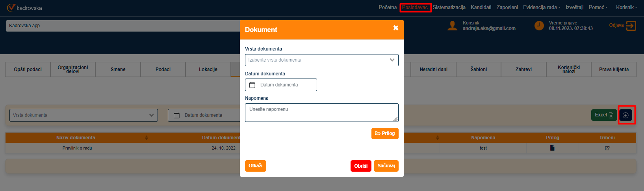Close the Dokument dialog with X
644x191 pixels.
pos(395,28)
